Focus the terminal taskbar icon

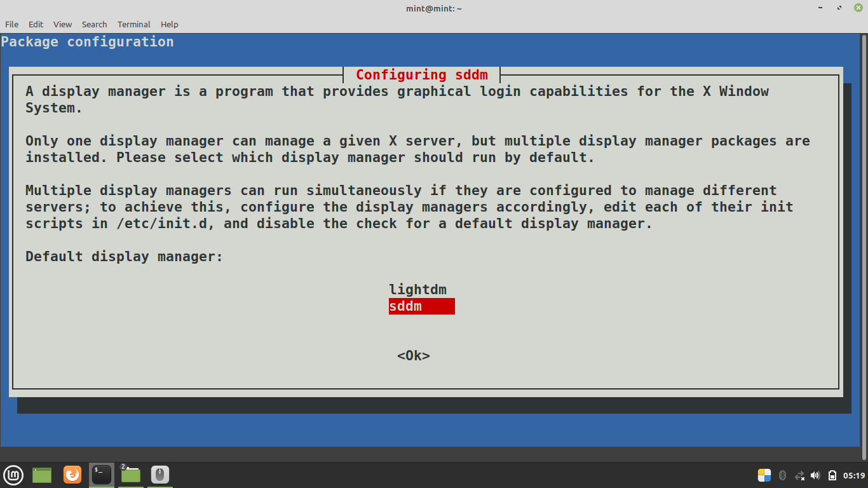[101, 475]
